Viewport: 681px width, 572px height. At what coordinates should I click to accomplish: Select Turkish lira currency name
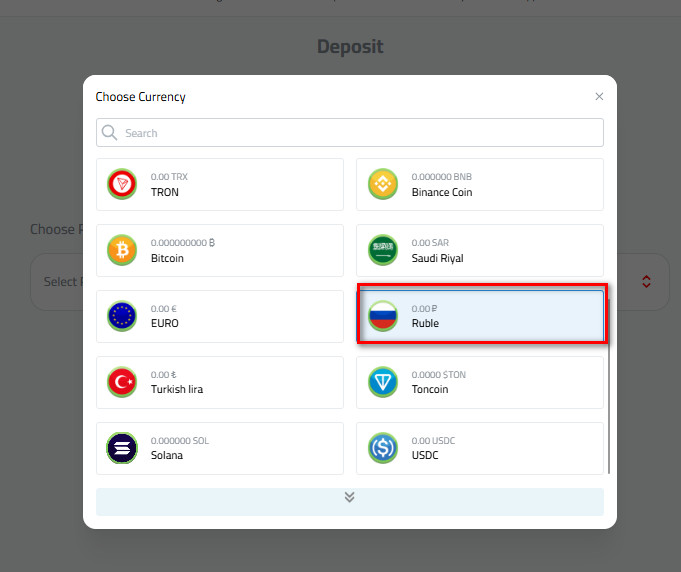[x=177, y=390]
